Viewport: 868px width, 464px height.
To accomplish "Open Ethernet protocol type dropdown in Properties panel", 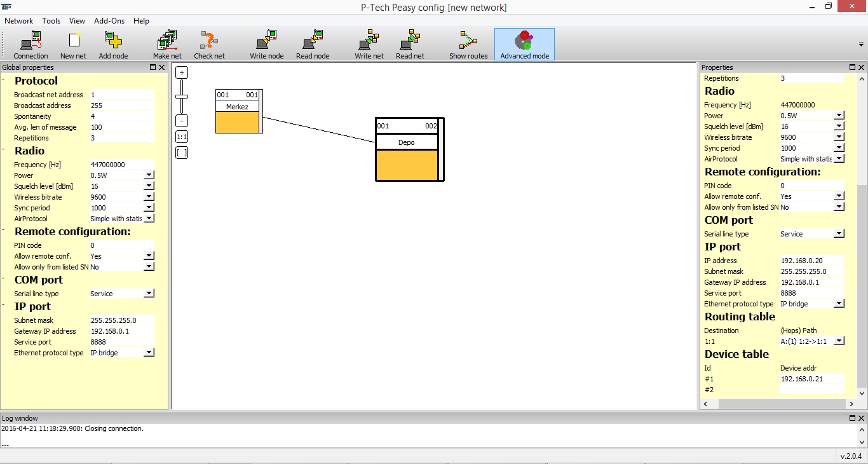I will (839, 304).
